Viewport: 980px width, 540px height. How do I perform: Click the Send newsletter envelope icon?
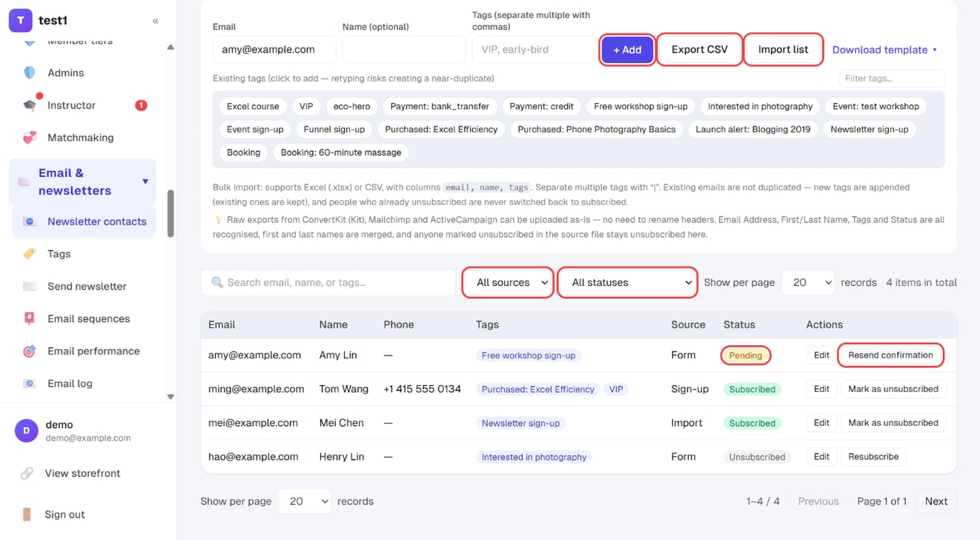(29, 287)
